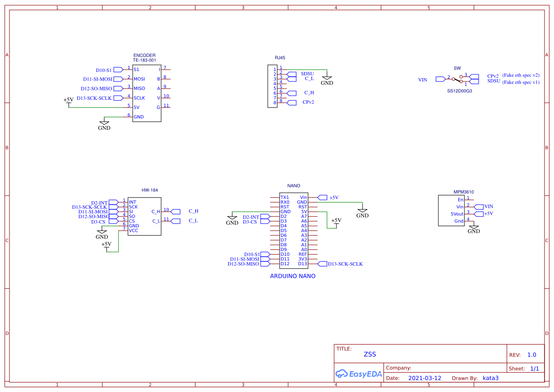Click the ZSS title text in title block
The width and height of the screenshot is (554, 392).
click(369, 354)
